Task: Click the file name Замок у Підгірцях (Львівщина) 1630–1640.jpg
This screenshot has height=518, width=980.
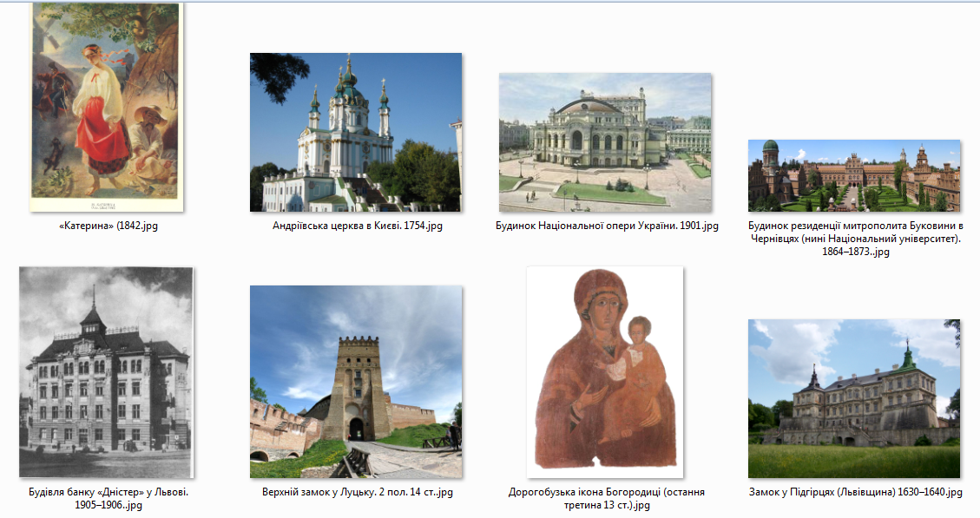Action: tap(856, 492)
